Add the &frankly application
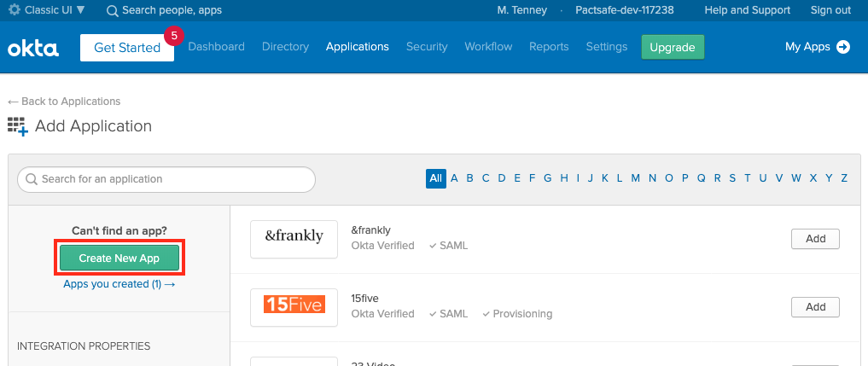Image resolution: width=868 pixels, height=366 pixels. [815, 239]
